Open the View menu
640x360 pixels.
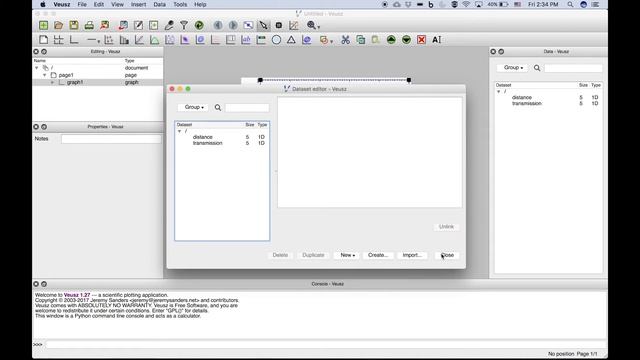click(117, 4)
